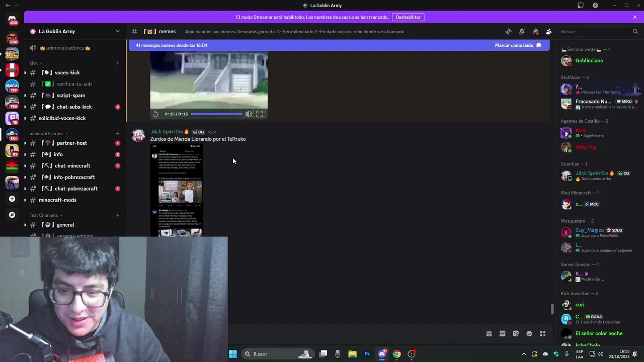Viewport: 644px width, 362px height.
Task: Add a channel to Text Channels category
Action: 118,215
